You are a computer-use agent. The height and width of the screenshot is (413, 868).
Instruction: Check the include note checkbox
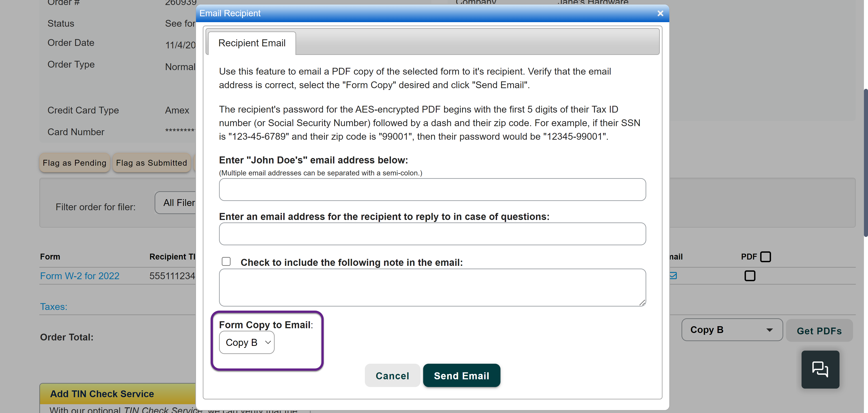[x=226, y=261]
